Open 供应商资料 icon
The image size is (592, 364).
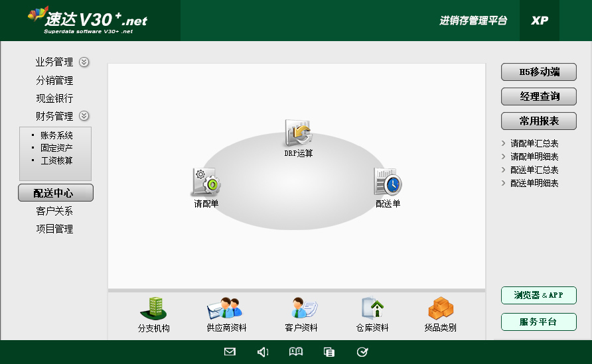click(226, 309)
